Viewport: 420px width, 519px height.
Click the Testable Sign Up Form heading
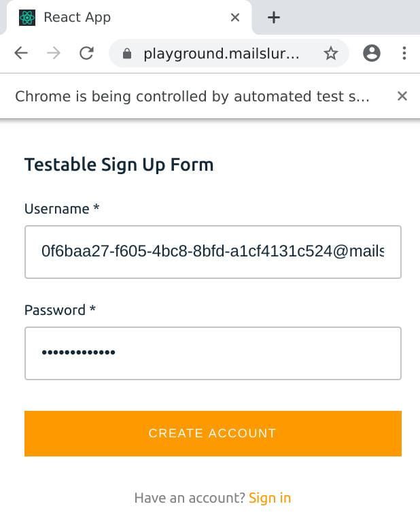[x=119, y=165]
